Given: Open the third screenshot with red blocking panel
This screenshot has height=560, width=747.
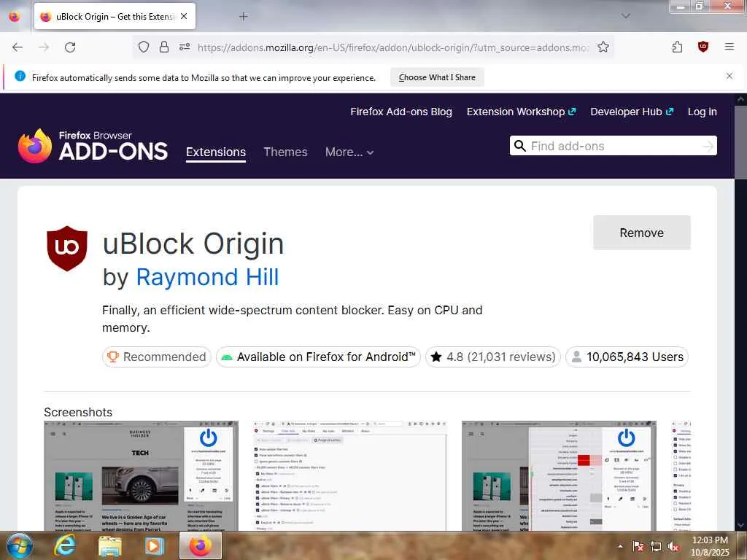Looking at the screenshot, I should click(559, 475).
